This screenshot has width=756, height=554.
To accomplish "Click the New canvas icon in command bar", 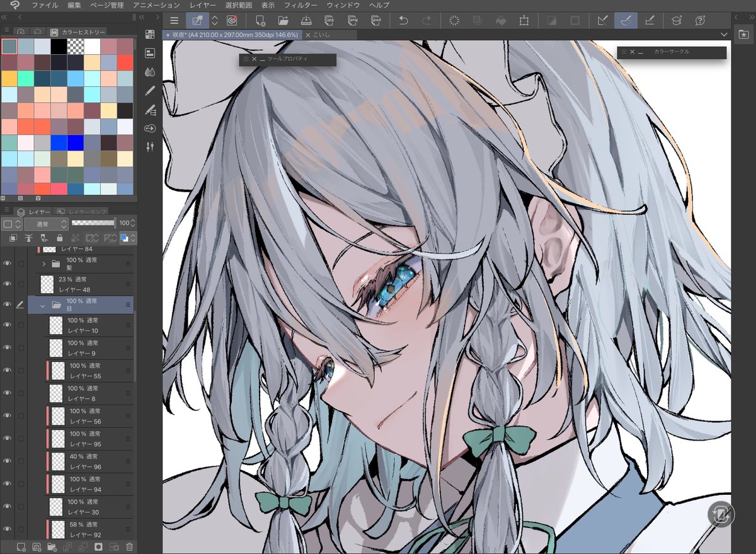I will (260, 21).
